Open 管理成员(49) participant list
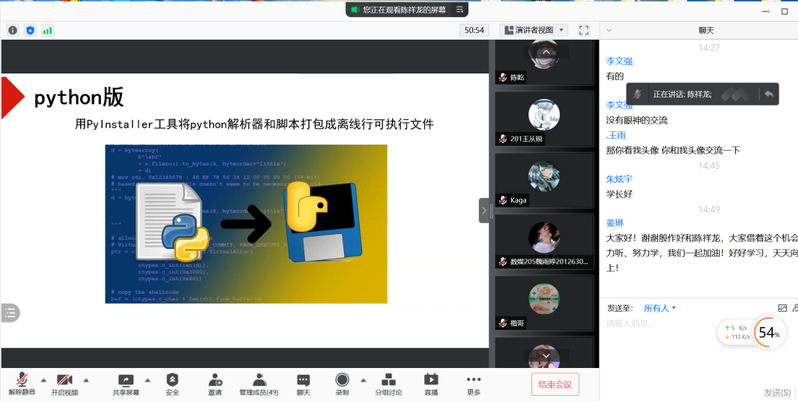 258,379
